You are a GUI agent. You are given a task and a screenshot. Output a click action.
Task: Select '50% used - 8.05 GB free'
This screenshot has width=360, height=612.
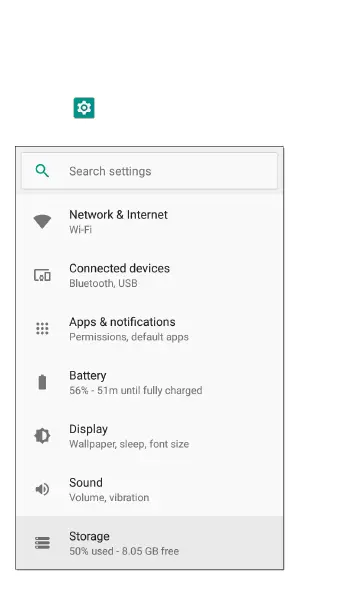tap(124, 551)
